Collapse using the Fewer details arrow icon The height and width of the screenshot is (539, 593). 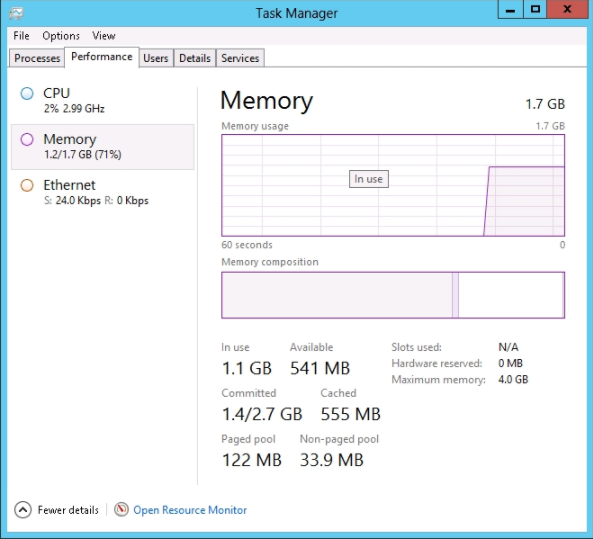[23, 510]
